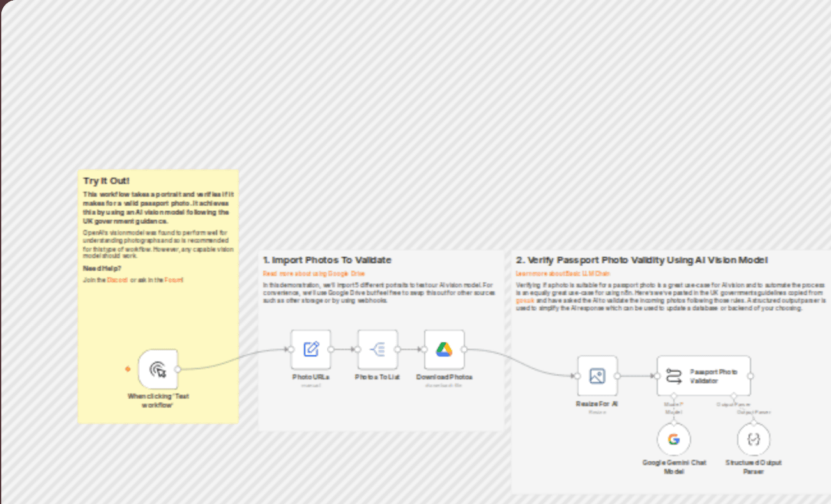831x504 pixels.
Task: Click the 'Resize For AI' node label
Action: 597,404
